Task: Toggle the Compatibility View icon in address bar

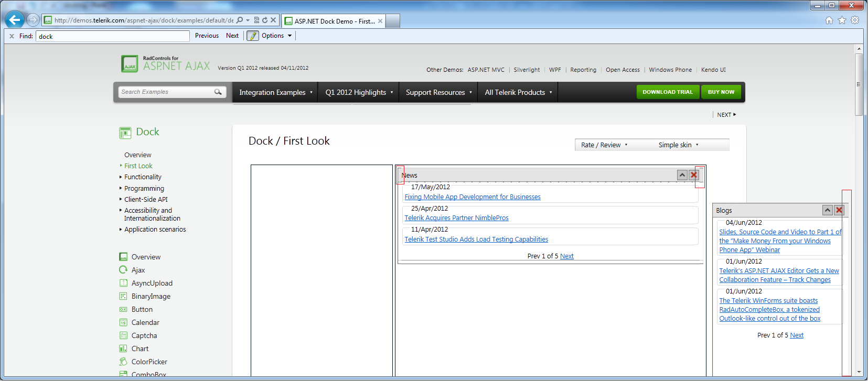Action: 256,20
